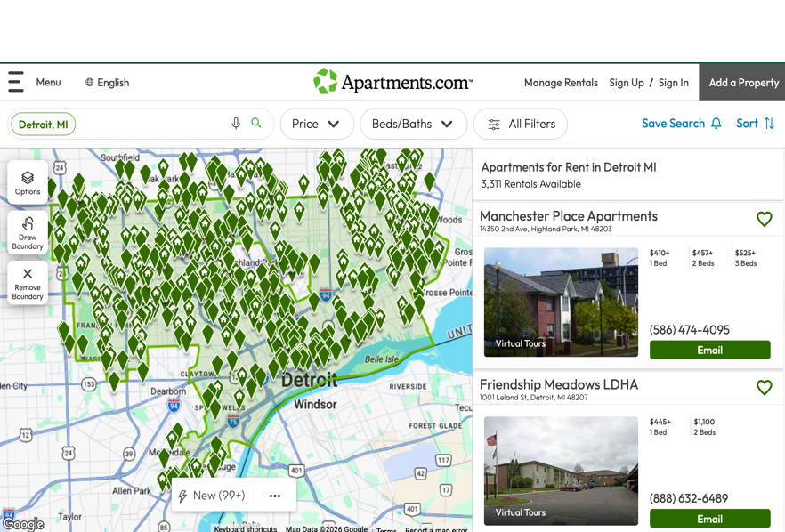The width and height of the screenshot is (785, 532).
Task: Click 3,311 Rentals Available text
Action: [x=530, y=184]
